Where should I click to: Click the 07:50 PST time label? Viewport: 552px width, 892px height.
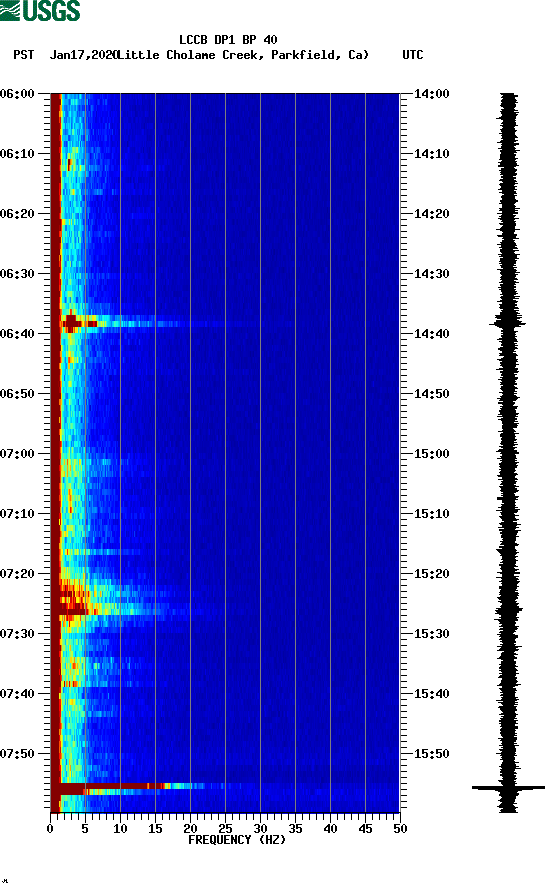tap(18, 754)
